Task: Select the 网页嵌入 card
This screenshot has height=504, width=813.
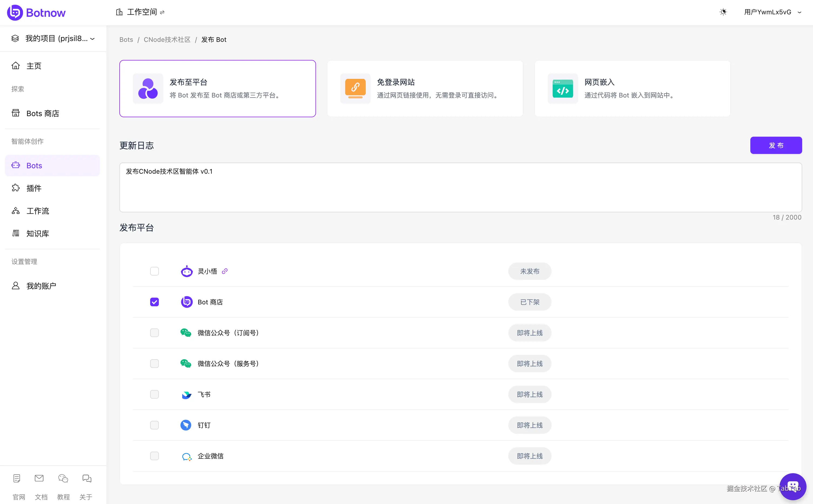Action: click(632, 88)
